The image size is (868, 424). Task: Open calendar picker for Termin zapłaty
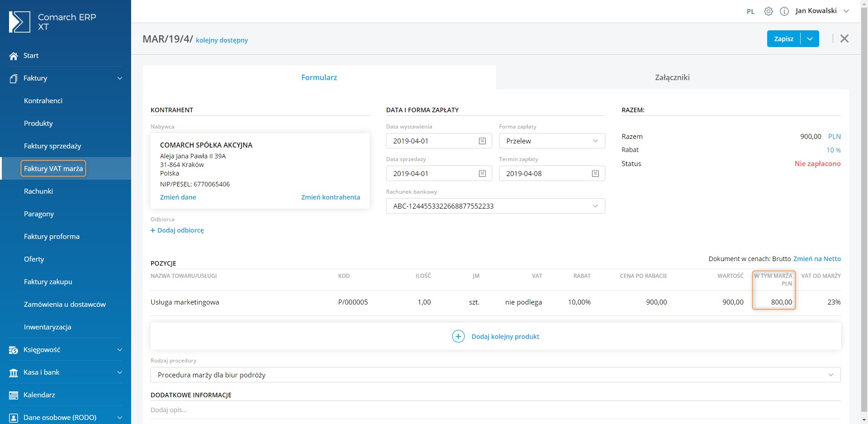[595, 173]
